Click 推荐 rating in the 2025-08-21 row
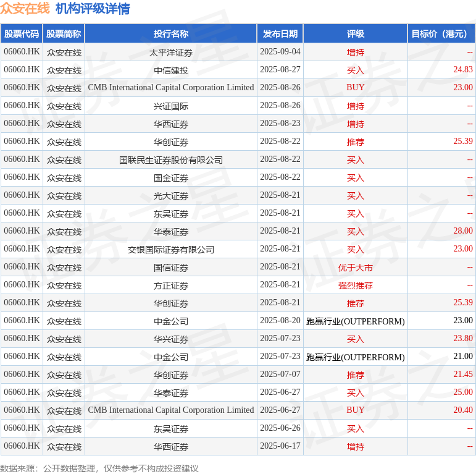 [356, 303]
